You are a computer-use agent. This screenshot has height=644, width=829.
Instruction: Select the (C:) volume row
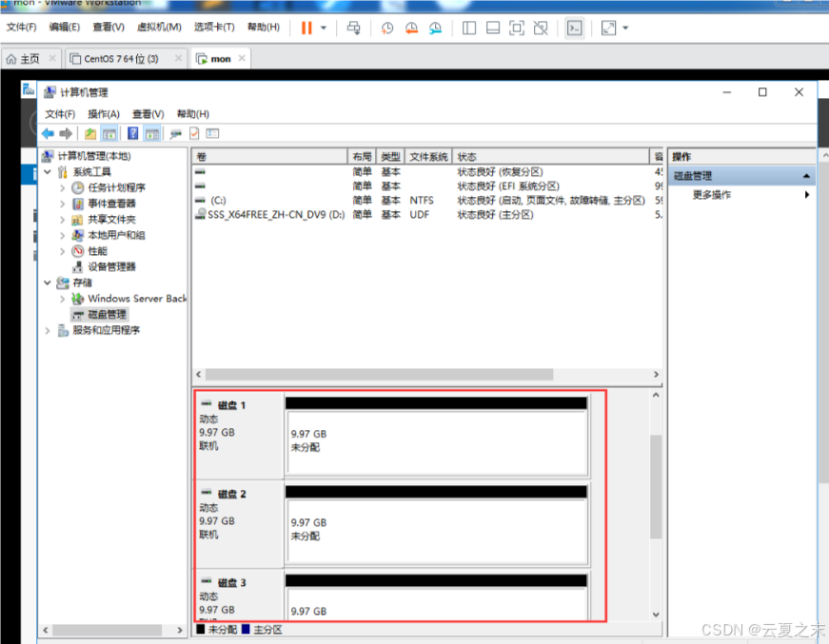427,200
